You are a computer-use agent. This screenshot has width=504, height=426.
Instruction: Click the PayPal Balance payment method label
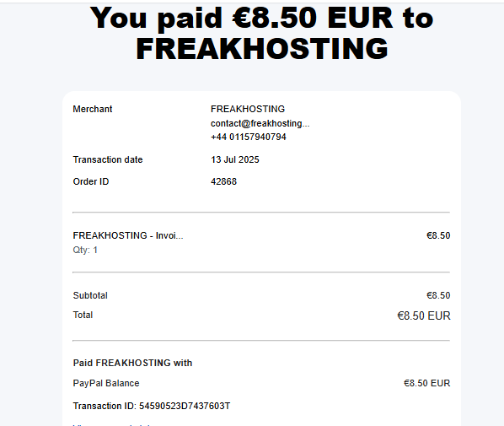(x=106, y=383)
